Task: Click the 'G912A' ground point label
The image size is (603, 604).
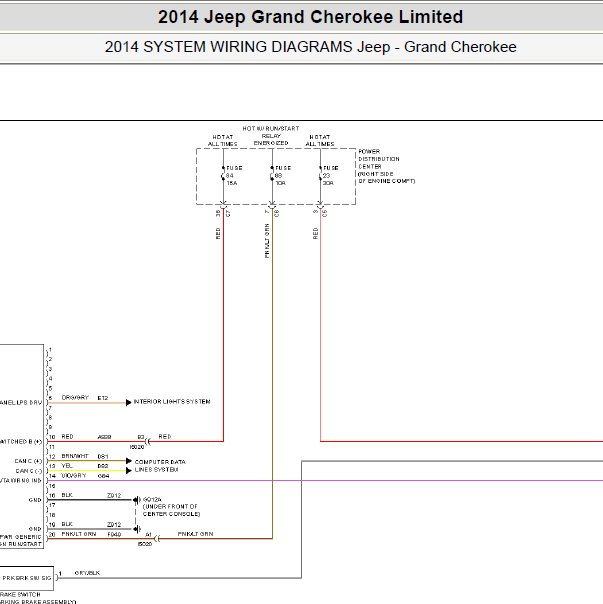Action: [x=152, y=500]
